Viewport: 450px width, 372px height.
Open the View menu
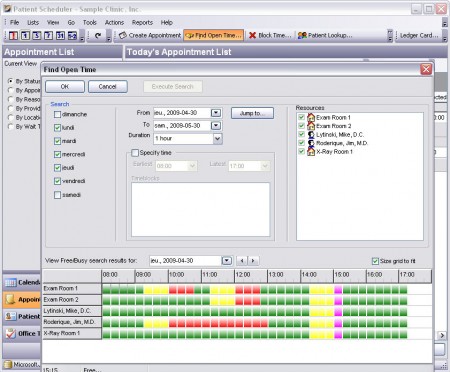[x=53, y=23]
